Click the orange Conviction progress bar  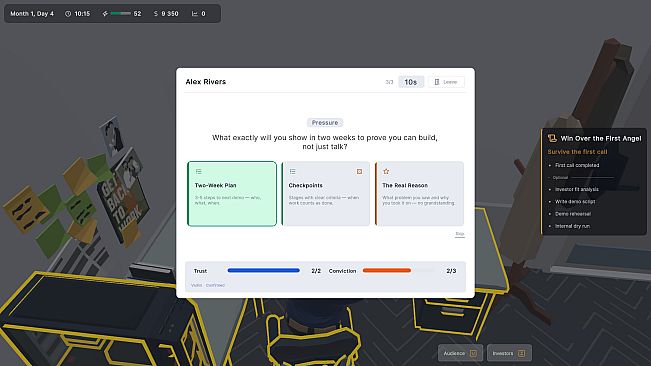tap(387, 271)
